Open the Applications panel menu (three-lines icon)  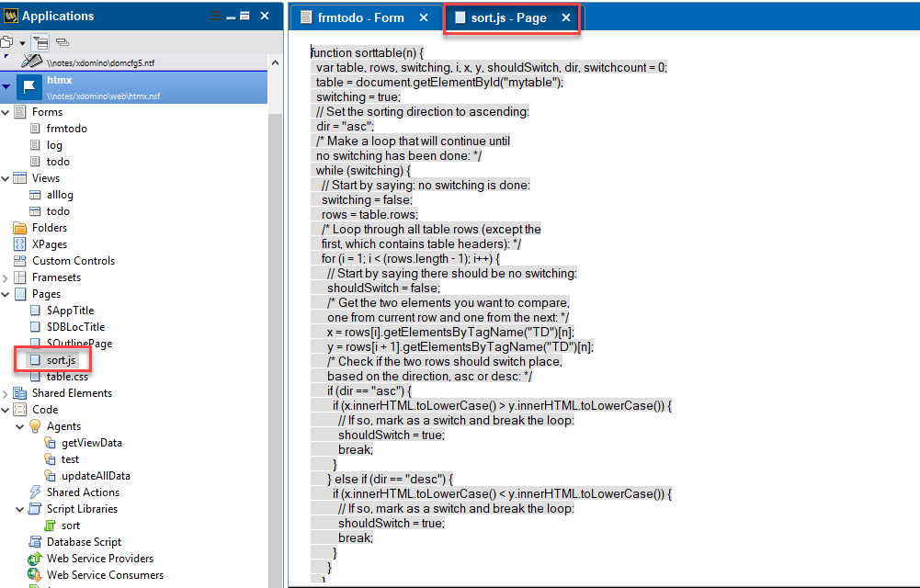pyautogui.click(x=216, y=16)
